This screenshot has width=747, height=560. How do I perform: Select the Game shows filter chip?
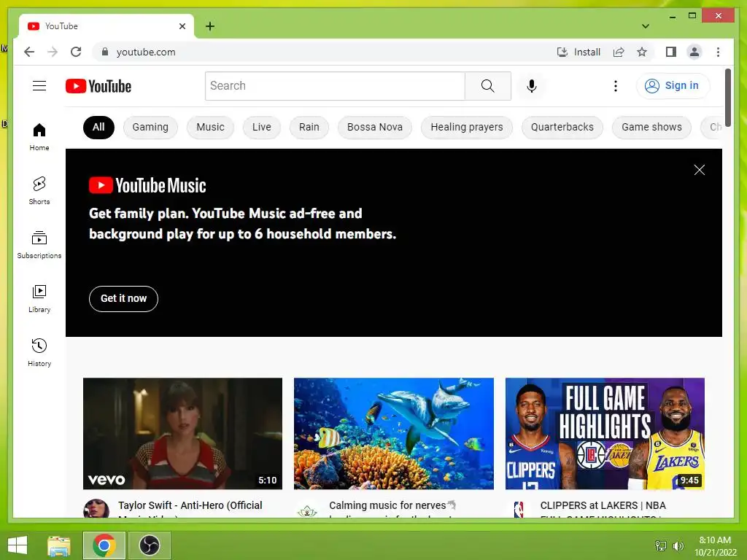tap(651, 127)
